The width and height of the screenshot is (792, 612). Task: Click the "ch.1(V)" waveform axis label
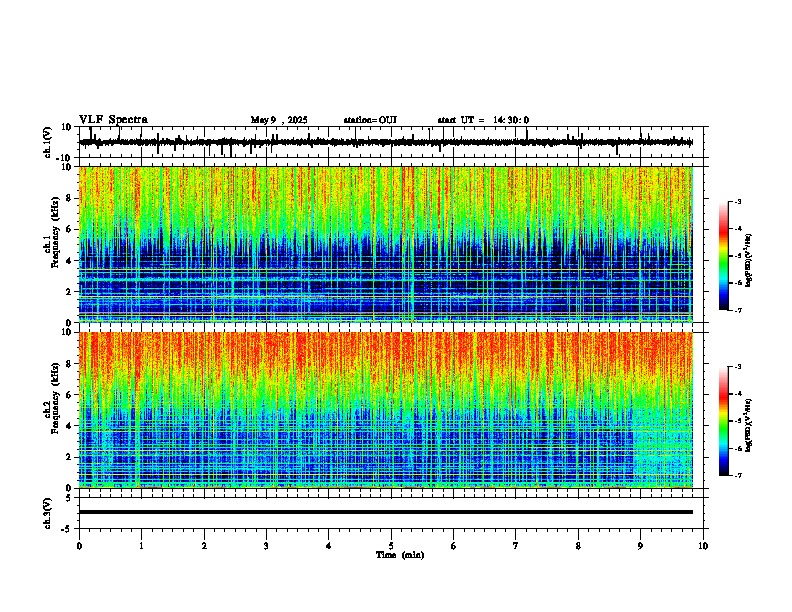click(48, 142)
